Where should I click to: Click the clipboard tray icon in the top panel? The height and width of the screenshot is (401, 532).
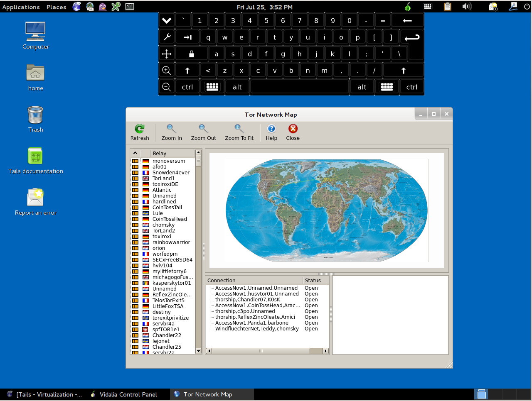(447, 6)
